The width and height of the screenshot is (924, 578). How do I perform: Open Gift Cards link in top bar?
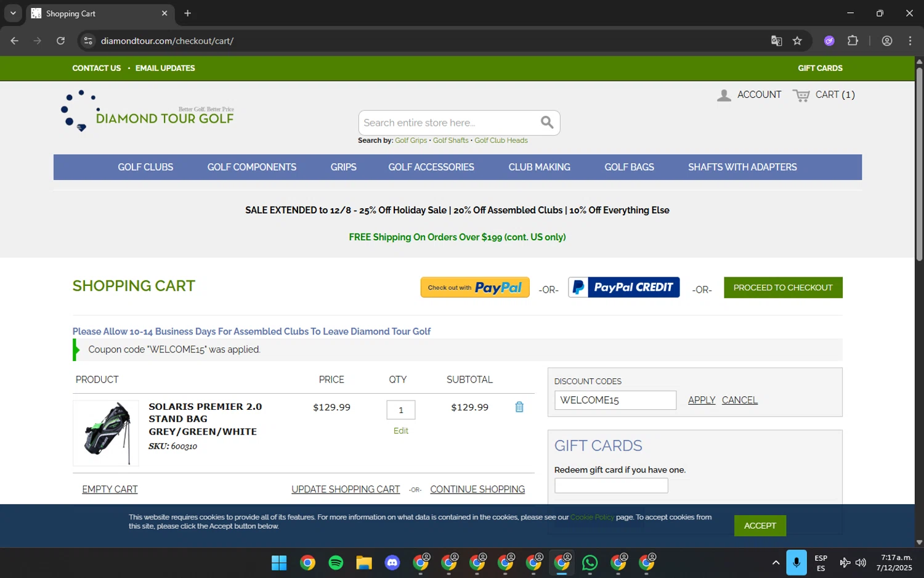[820, 68]
